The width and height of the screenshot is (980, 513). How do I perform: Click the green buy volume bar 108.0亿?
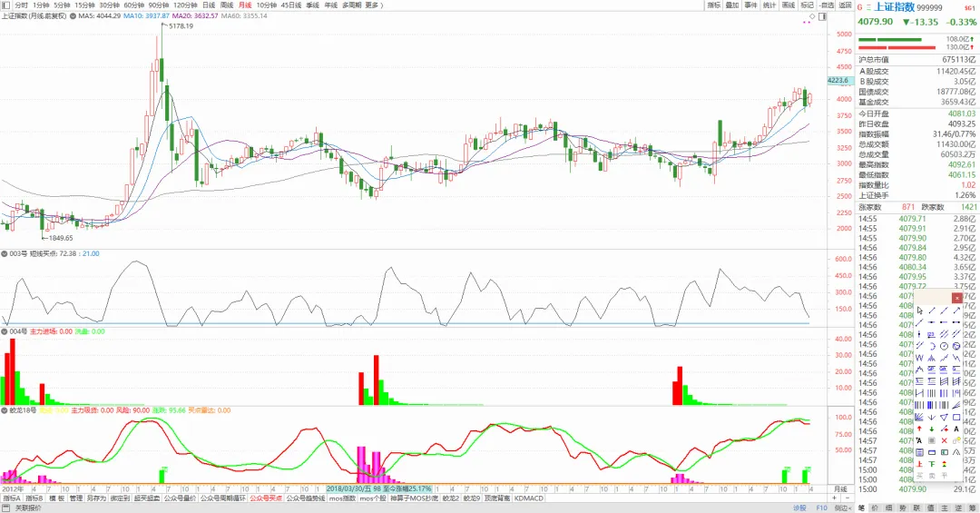[x=889, y=39]
